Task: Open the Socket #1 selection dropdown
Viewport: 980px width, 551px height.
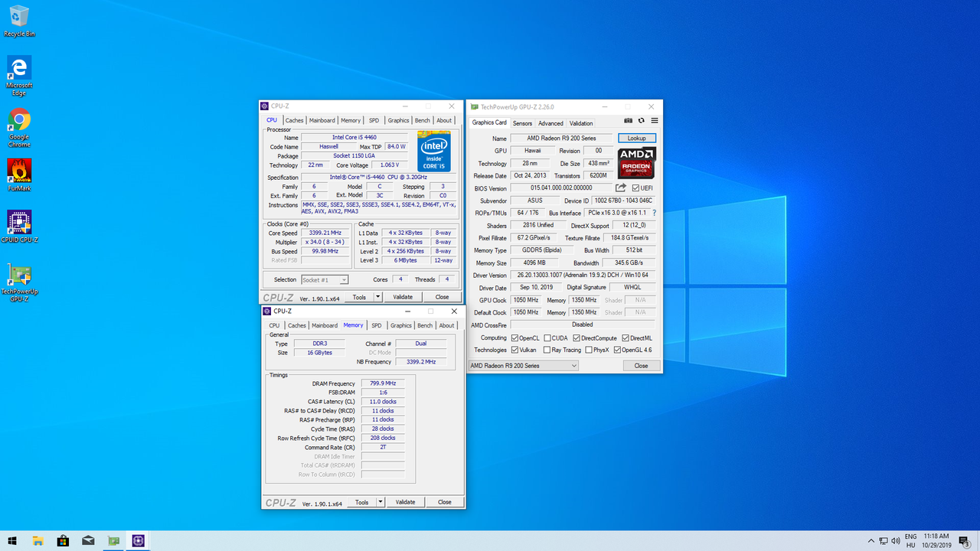Action: tap(325, 280)
